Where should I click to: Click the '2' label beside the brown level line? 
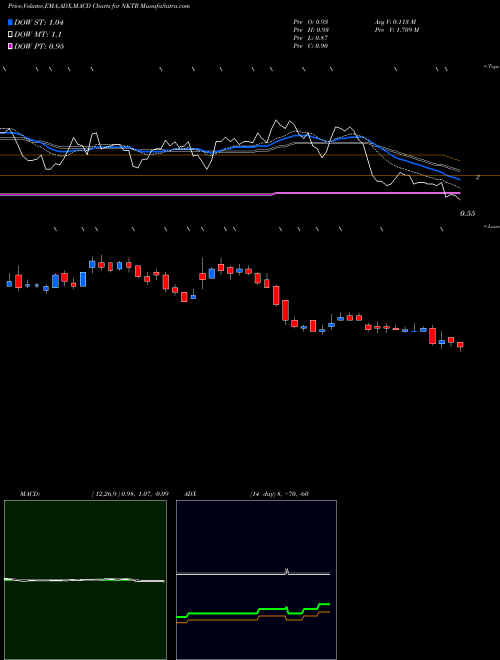[x=478, y=177]
